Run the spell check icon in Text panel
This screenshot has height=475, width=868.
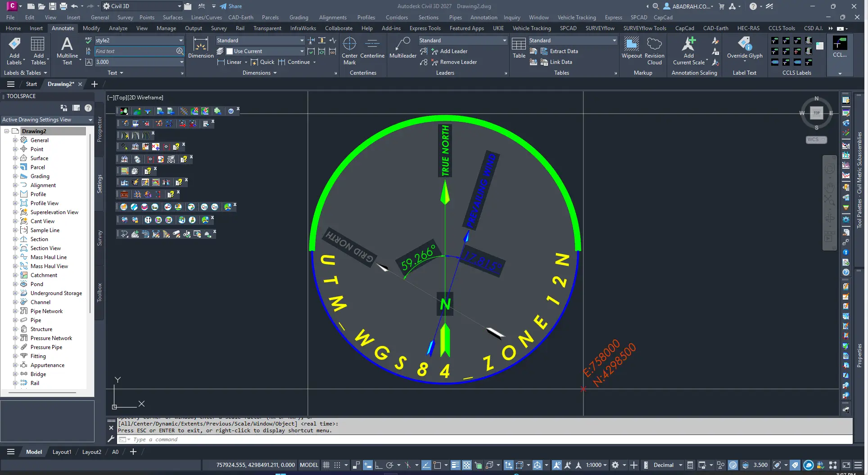88,40
